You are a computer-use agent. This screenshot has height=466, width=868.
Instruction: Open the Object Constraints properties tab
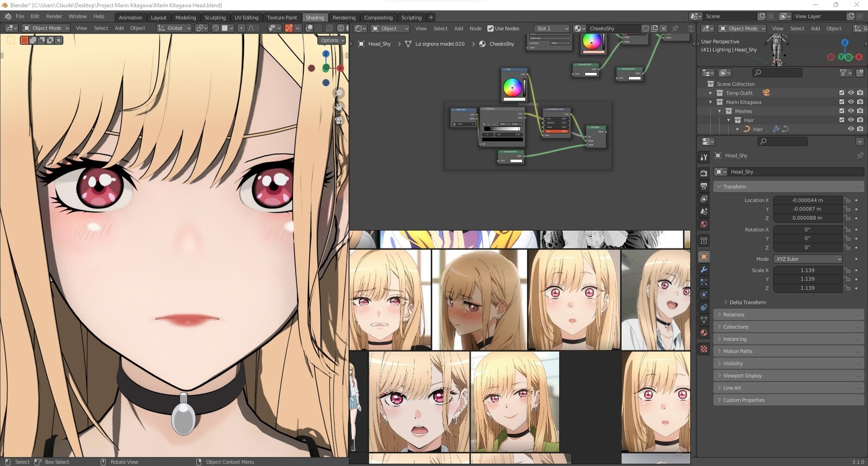coord(704,308)
